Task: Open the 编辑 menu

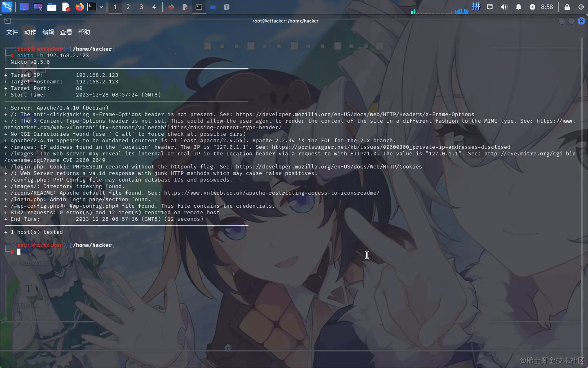Action: tap(48, 32)
